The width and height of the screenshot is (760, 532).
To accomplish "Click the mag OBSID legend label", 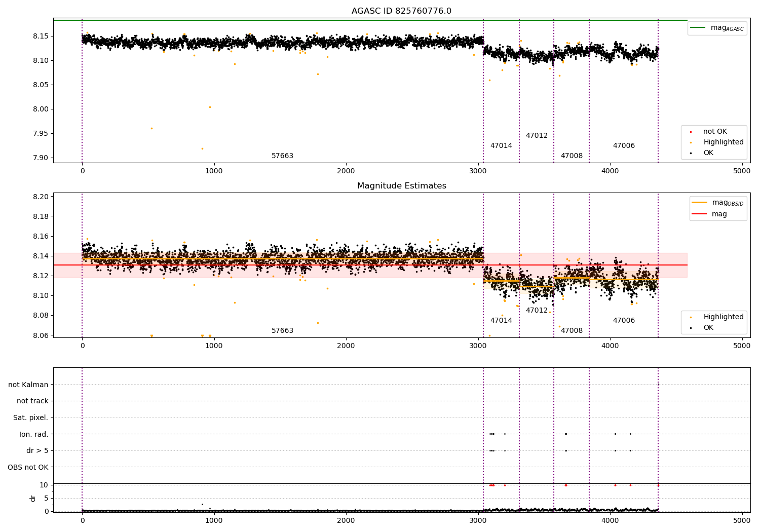I will click(728, 203).
